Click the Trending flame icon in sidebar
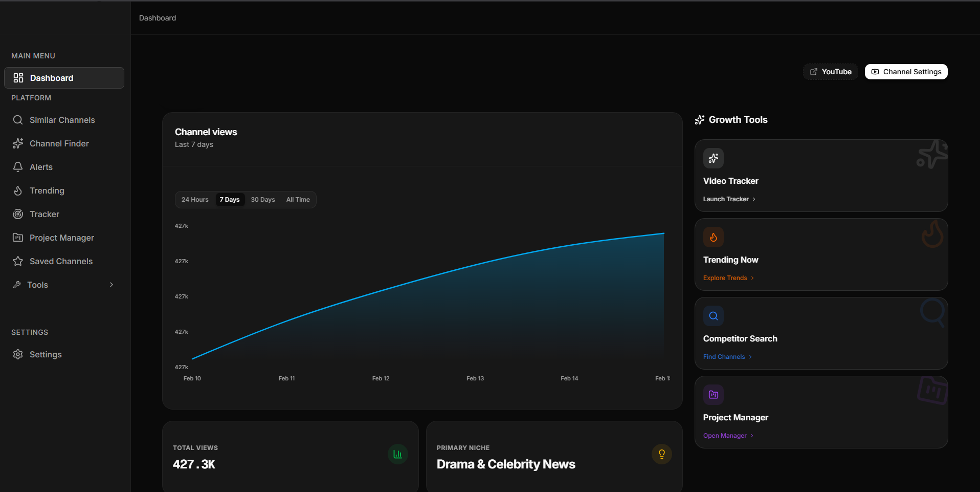This screenshot has width=980, height=492. 18,190
